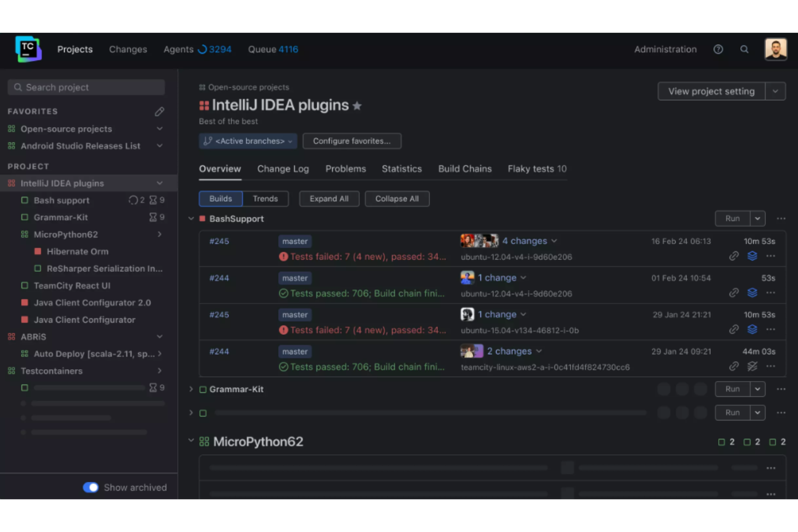Switch to the Trends view toggle
The width and height of the screenshot is (798, 532).
point(265,199)
